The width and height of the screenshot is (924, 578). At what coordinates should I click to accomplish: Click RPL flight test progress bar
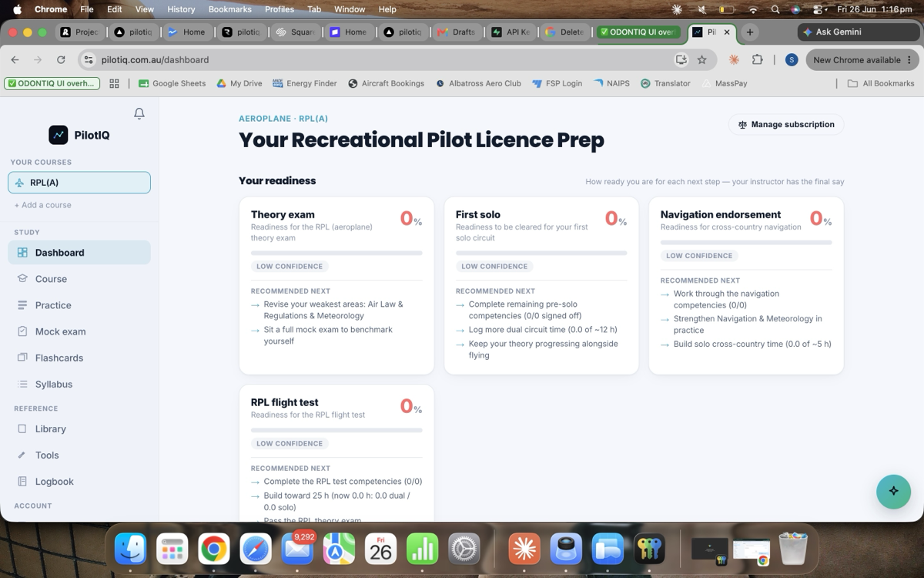(336, 430)
